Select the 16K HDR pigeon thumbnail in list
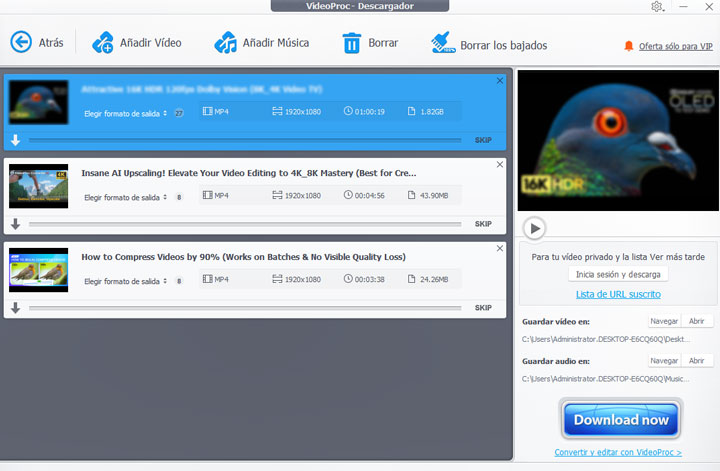The width and height of the screenshot is (720, 471). [x=39, y=102]
